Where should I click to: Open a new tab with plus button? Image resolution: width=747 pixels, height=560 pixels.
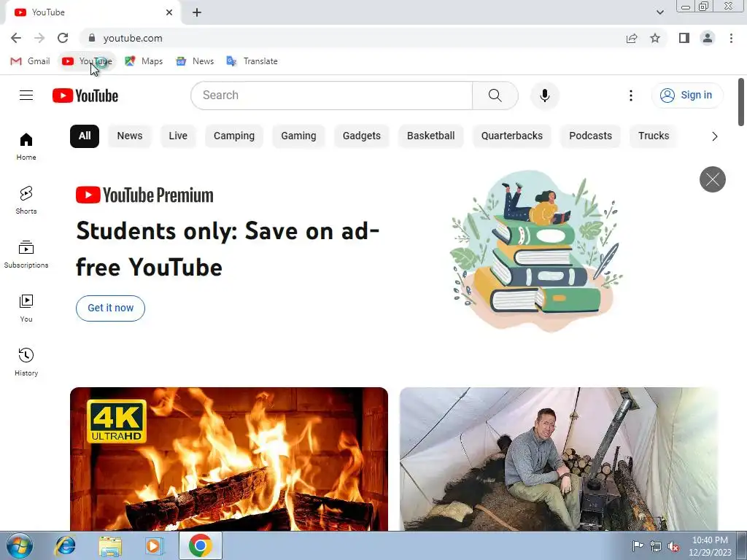tap(197, 12)
